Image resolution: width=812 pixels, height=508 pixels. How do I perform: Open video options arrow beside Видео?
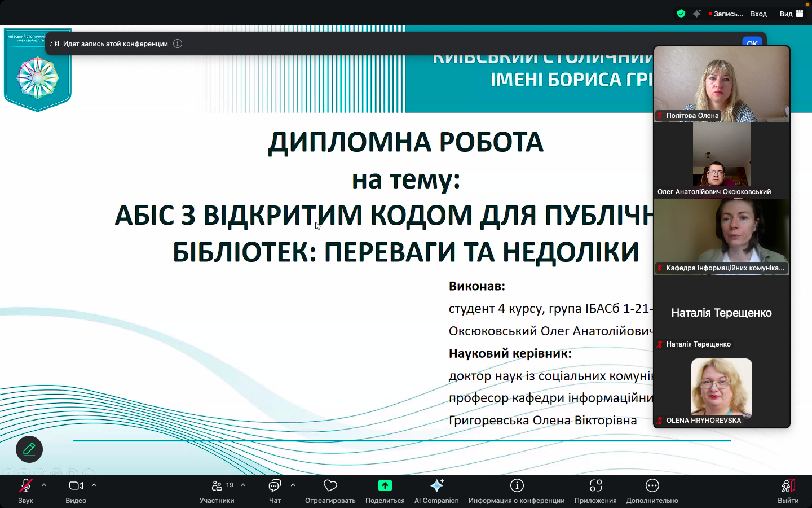click(x=94, y=485)
